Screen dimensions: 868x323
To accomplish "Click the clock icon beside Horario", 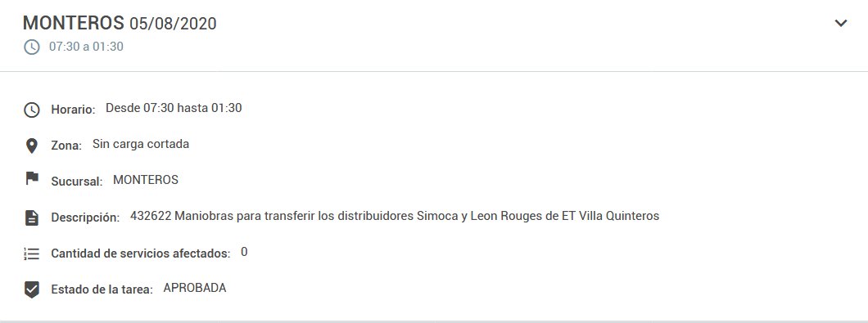I will tap(32, 110).
